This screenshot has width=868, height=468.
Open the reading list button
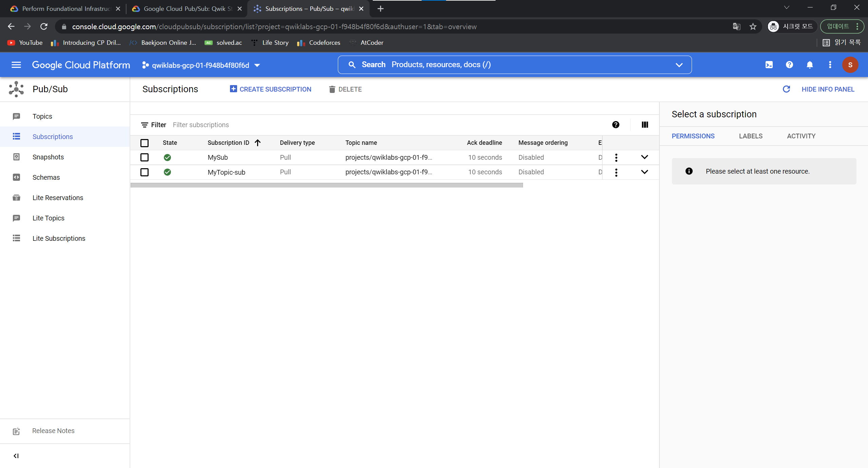coord(842,43)
